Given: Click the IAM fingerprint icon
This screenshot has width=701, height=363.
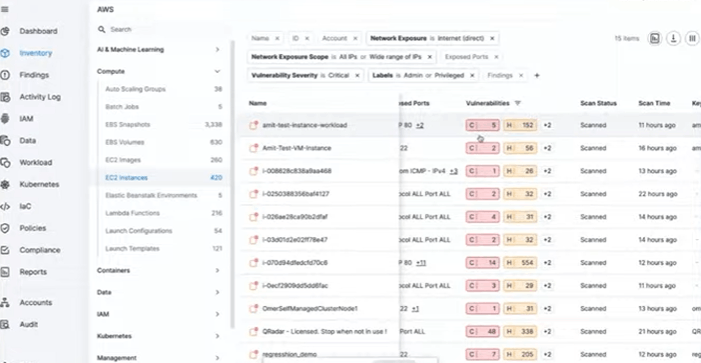Looking at the screenshot, I should (x=5, y=119).
